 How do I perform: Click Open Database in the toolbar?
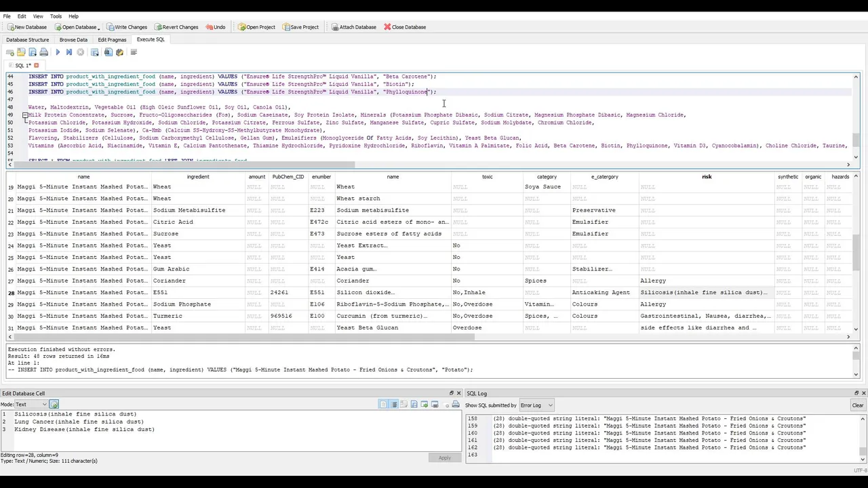[x=75, y=27]
